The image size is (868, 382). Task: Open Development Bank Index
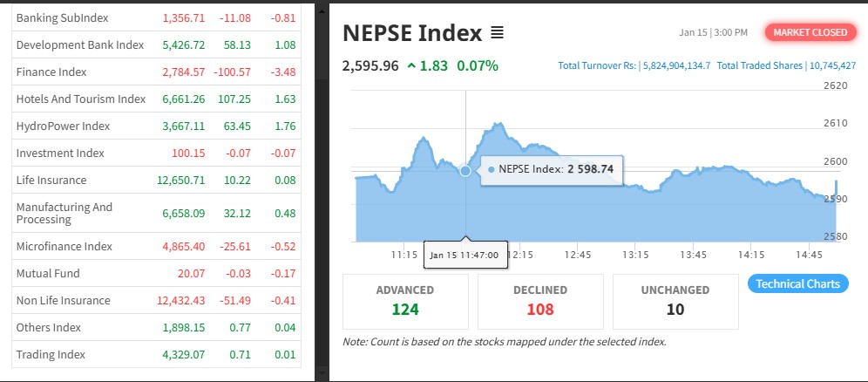[79, 44]
